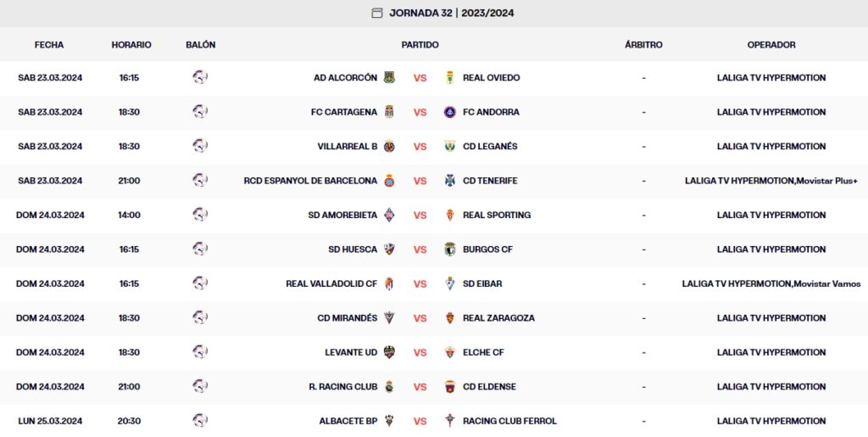Click the CD Tenerife team crest
Screen dimensions: 868x437
(450, 181)
